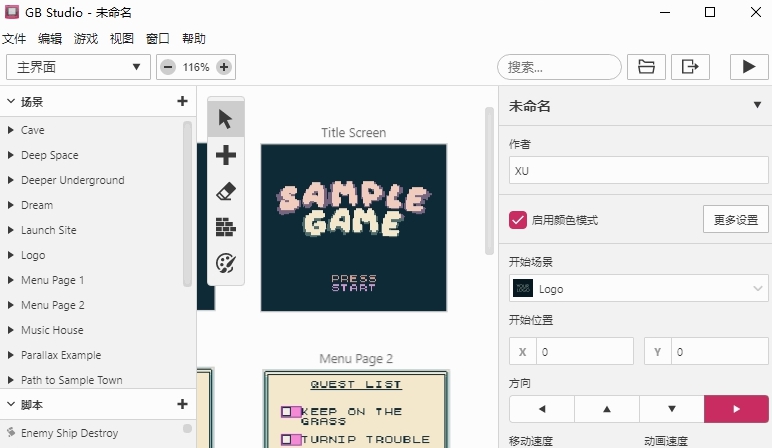Toggle the 启用颜色模式 checkbox
Viewport: 772px width, 448px height.
tap(518, 220)
